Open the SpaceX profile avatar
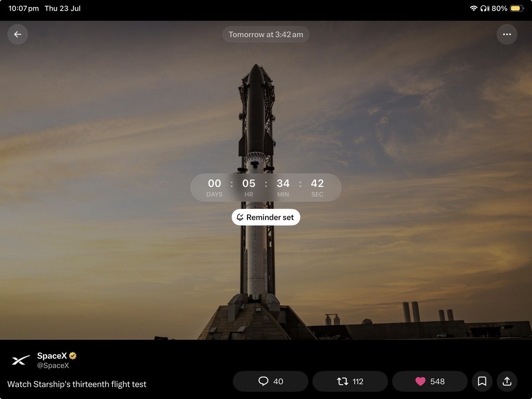532x399 pixels. (21, 360)
